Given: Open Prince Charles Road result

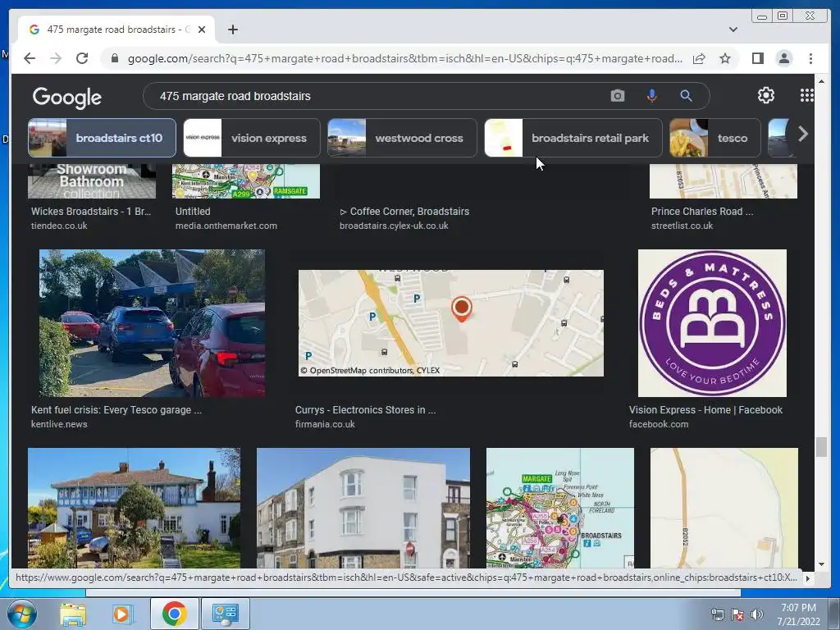Looking at the screenshot, I should 702,211.
